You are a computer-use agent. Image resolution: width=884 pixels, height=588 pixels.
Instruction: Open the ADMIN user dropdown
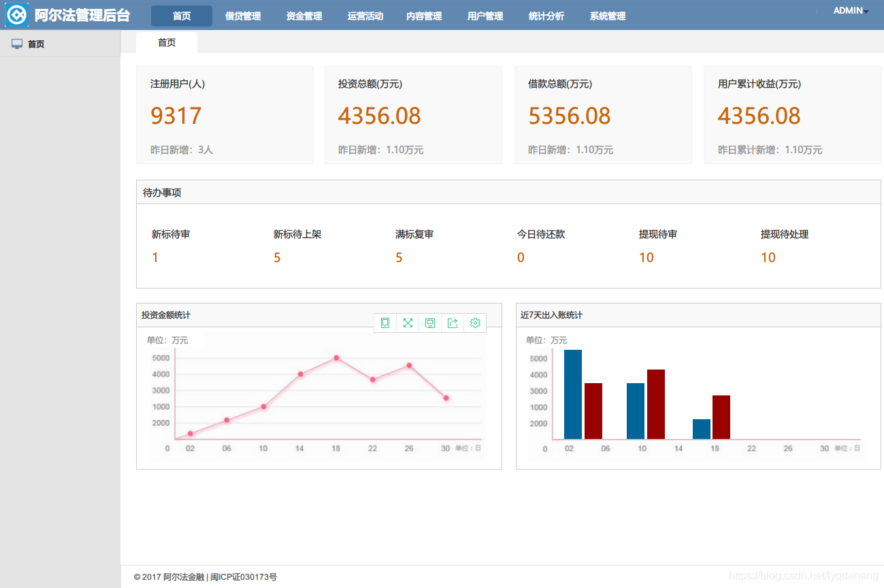(851, 11)
